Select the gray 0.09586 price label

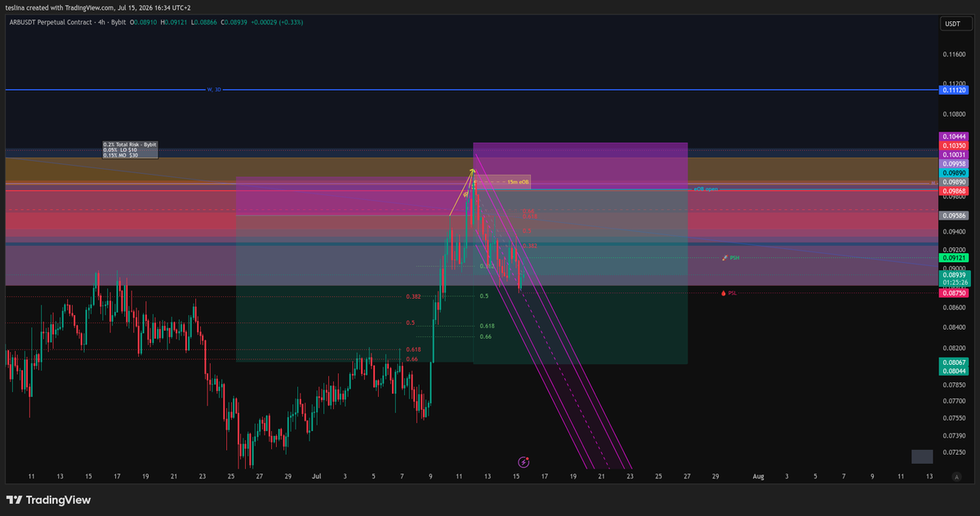click(x=954, y=216)
